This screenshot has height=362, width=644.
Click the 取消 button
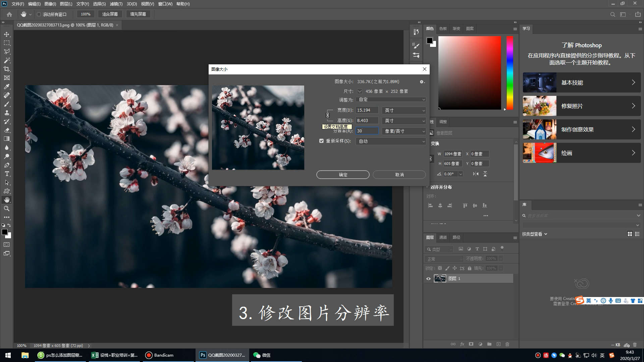[x=399, y=175]
